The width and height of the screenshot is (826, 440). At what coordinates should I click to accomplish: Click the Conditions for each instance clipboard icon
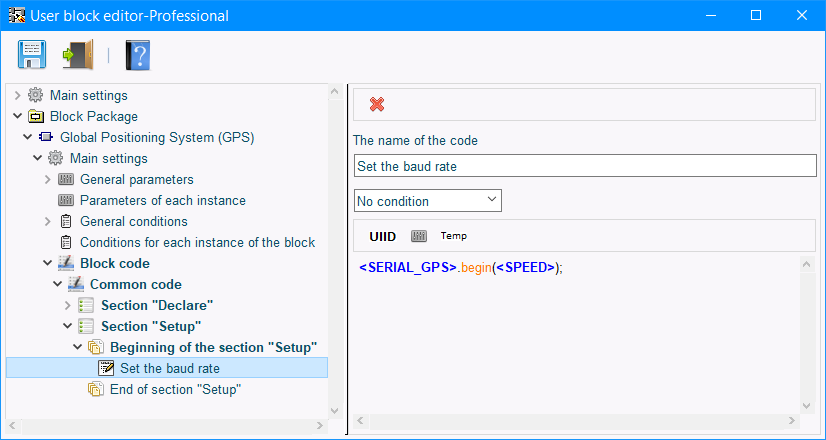coord(66,242)
